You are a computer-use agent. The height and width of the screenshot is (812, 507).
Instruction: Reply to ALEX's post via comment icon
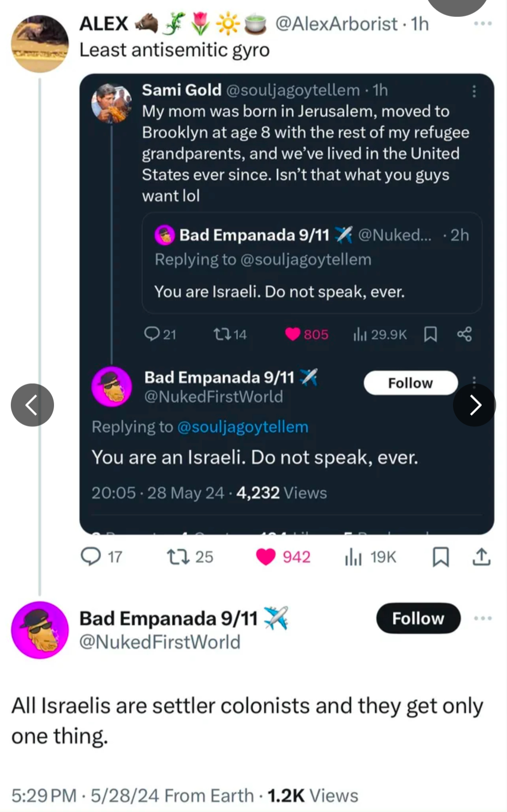point(91,557)
